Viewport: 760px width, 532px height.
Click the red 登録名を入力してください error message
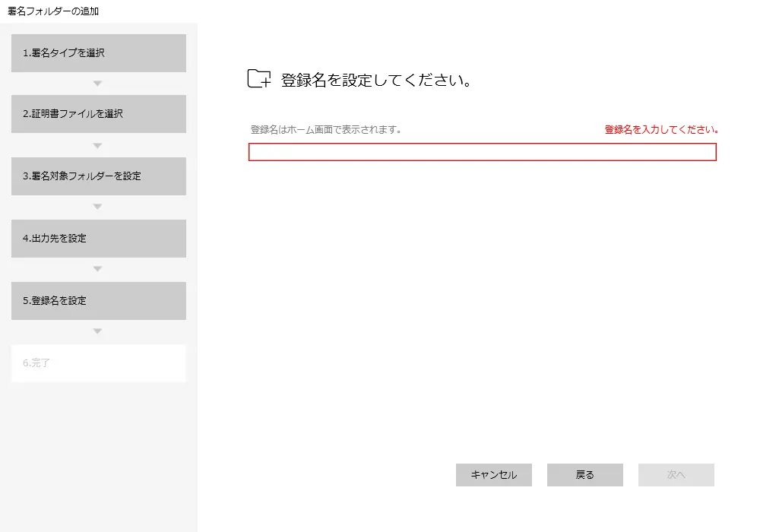(x=661, y=130)
